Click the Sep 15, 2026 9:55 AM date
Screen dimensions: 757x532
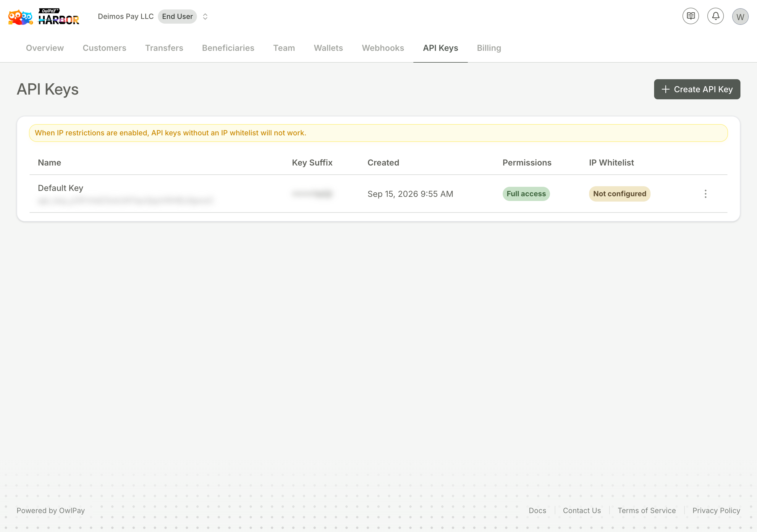410,194
